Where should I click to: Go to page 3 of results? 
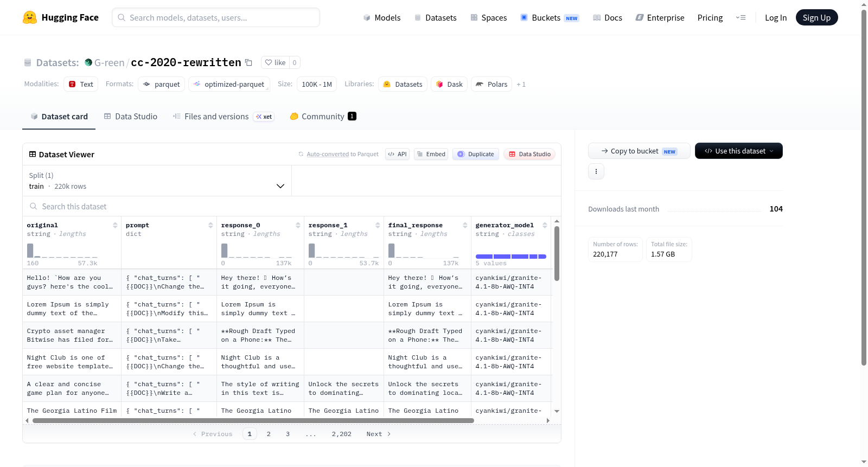click(x=288, y=434)
